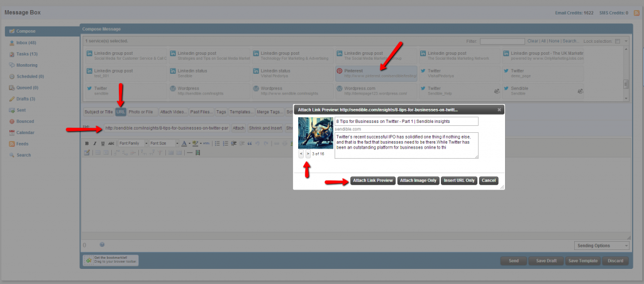This screenshot has height=284, width=644.
Task: Click the Clear filter link
Action: pyautogui.click(x=533, y=41)
